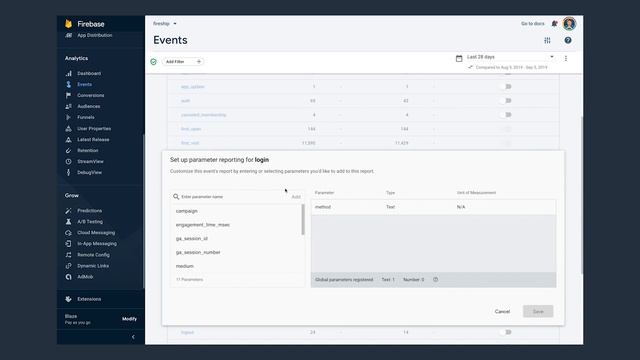
Task: Toggle conversion switch for canceled_membership
Action: [506, 115]
